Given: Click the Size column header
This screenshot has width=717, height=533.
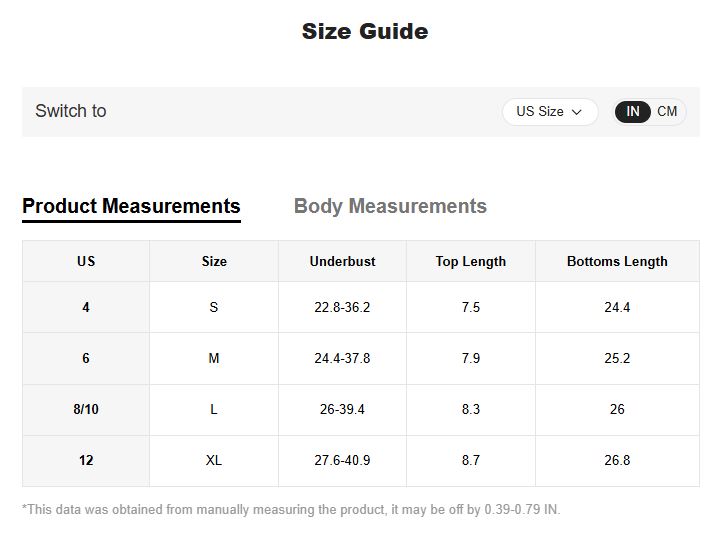Looking at the screenshot, I should [x=214, y=261].
